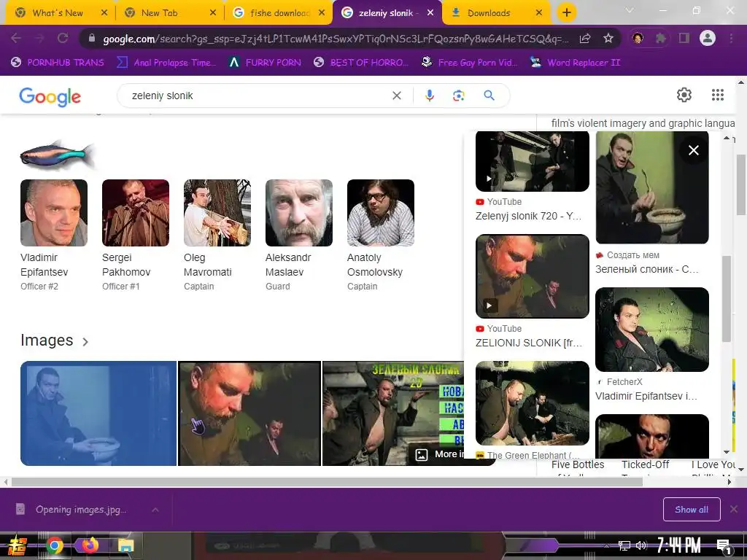Viewport: 747px width, 560px height.
Task: Click the taskbar clock showing 7:44 PM
Action: coord(678,545)
